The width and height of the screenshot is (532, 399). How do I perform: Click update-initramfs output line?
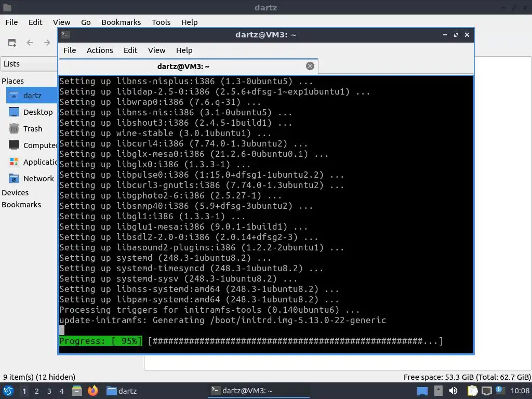click(222, 320)
